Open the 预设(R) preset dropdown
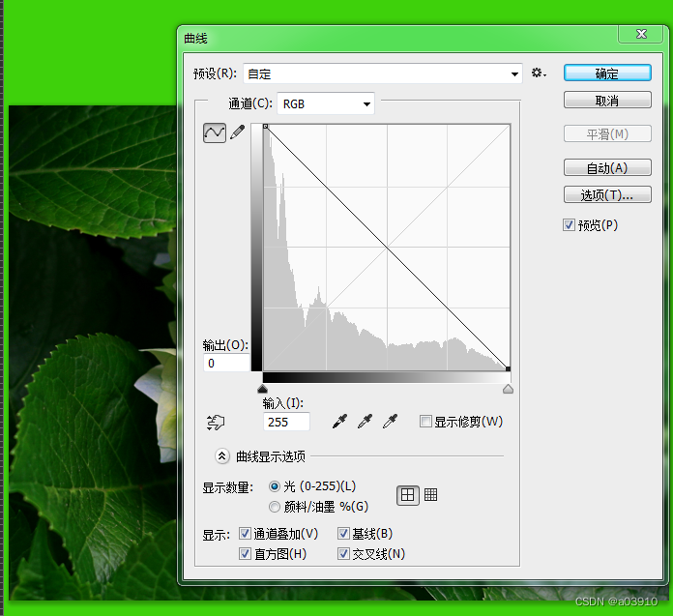673x616 pixels. point(383,73)
